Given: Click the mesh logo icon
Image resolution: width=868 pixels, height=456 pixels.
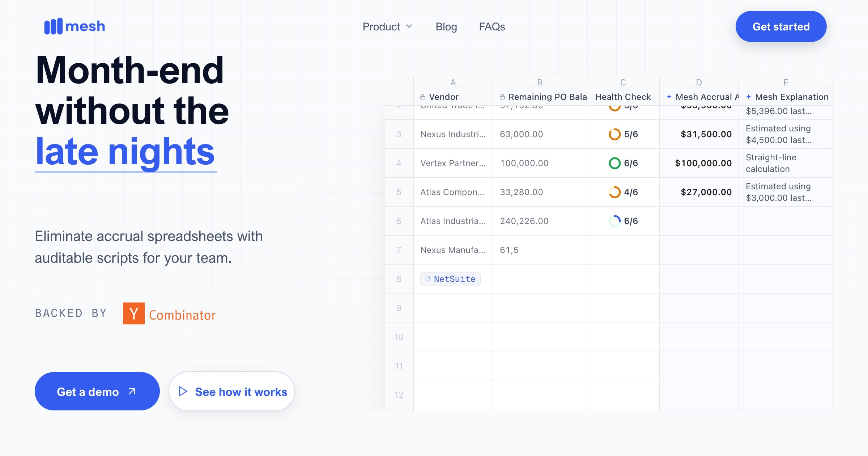Looking at the screenshot, I should click(53, 26).
